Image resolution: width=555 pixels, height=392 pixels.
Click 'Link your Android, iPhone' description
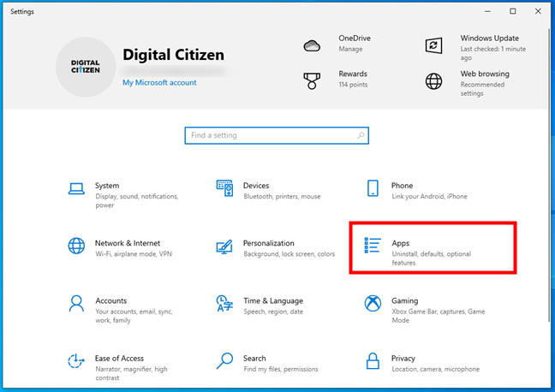(x=429, y=196)
